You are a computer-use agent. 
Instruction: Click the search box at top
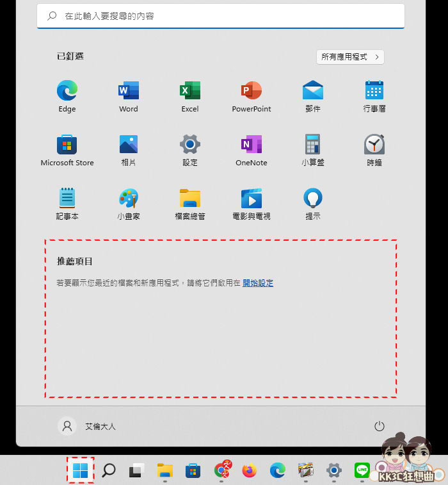tap(220, 16)
